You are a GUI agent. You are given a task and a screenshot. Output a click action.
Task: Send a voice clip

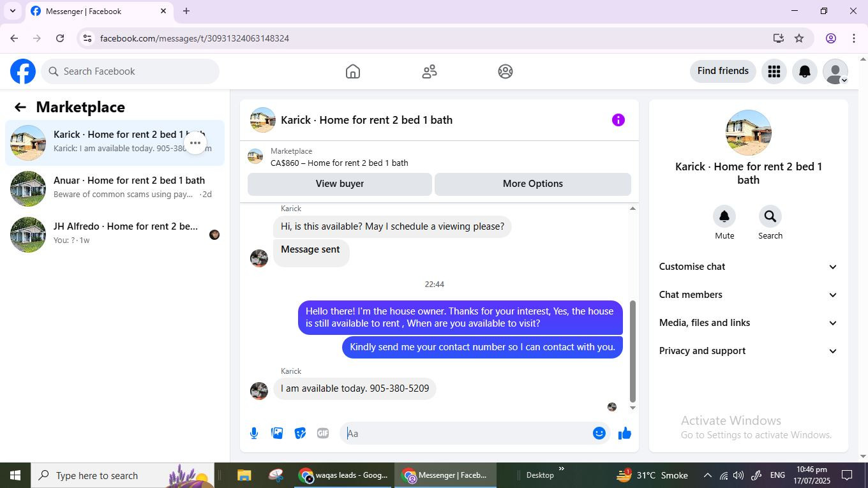point(254,434)
